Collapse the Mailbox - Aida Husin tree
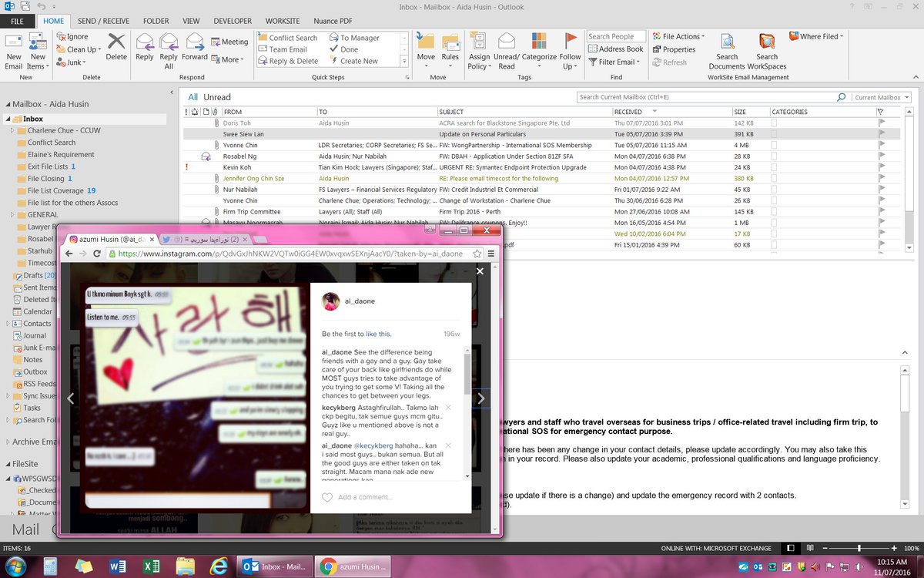The width and height of the screenshot is (924, 578). 7,104
